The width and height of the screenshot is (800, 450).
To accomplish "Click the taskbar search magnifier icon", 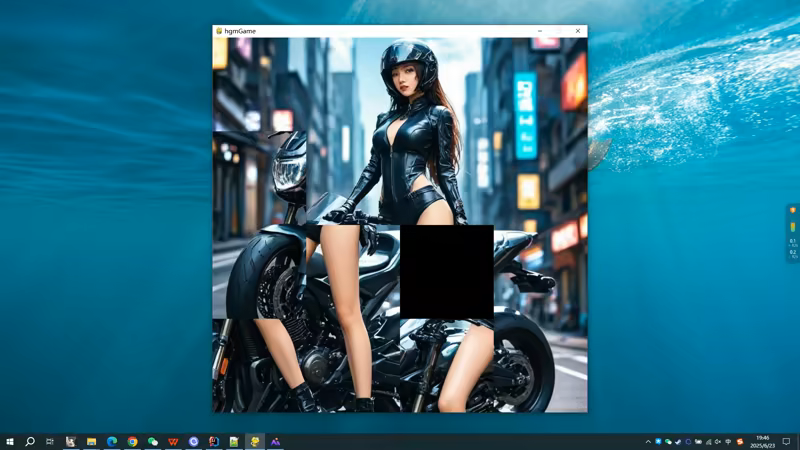I will tap(30, 441).
